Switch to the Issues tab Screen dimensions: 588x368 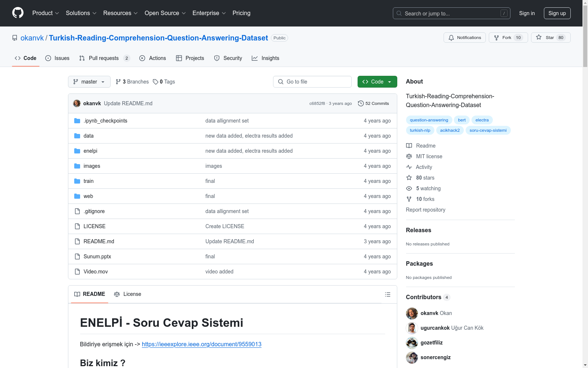[57, 58]
